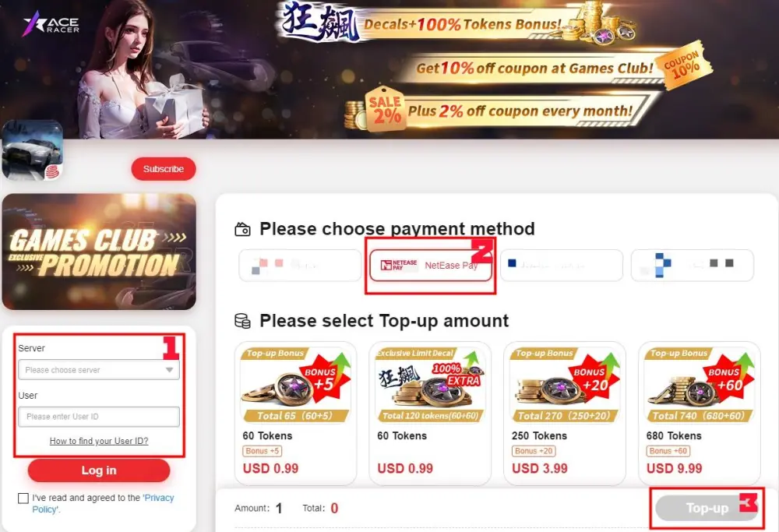The width and height of the screenshot is (779, 532).
Task: Open the Privacy Policy link
Action: (103, 503)
